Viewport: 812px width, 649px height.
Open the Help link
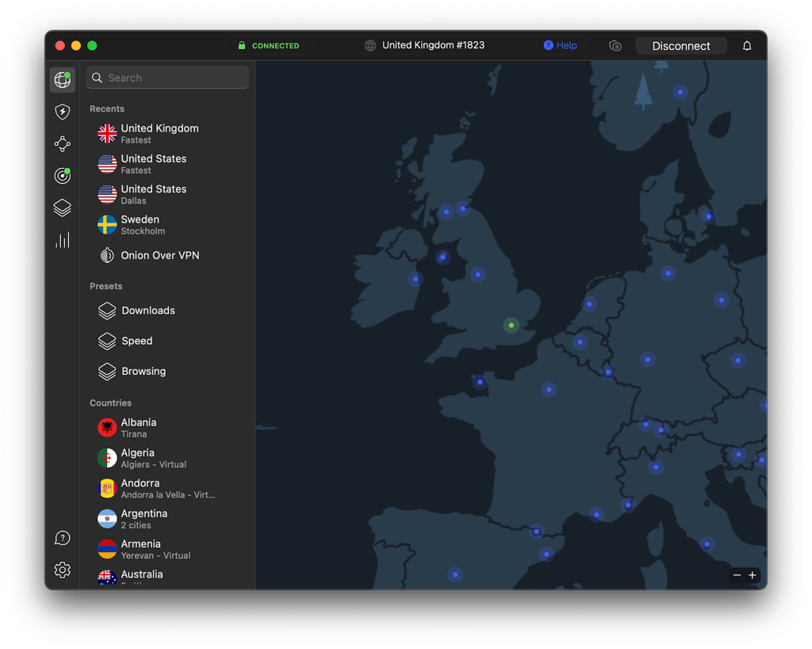[561, 45]
